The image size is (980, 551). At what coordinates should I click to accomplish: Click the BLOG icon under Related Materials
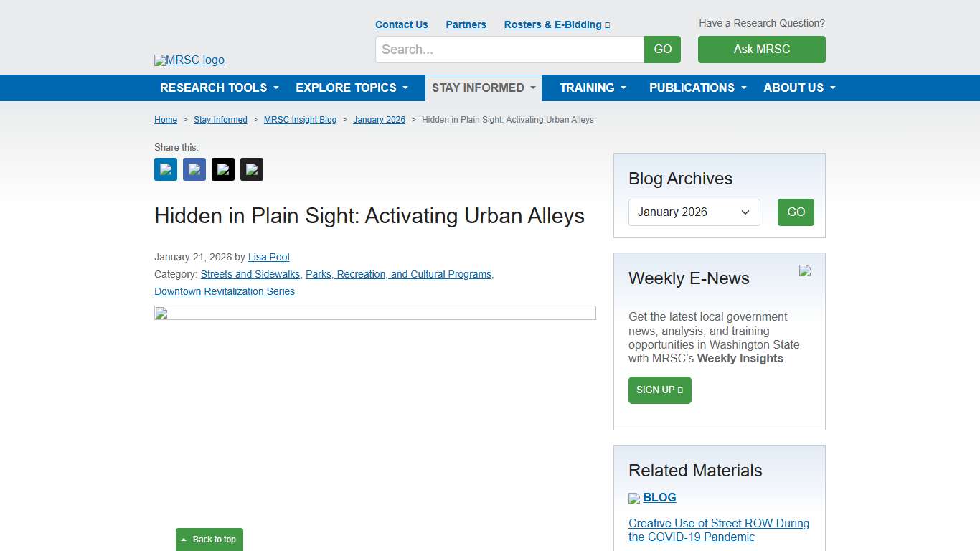[x=634, y=498]
